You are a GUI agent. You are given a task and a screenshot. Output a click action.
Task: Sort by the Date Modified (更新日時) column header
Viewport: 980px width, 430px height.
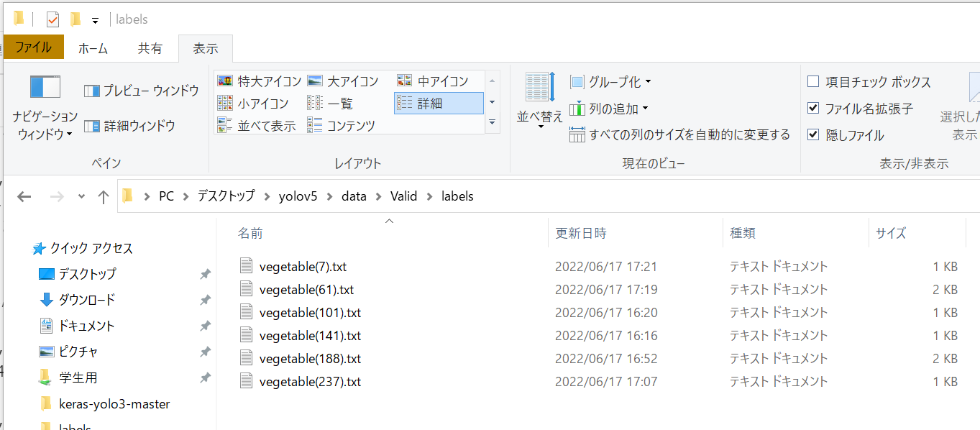pos(581,233)
